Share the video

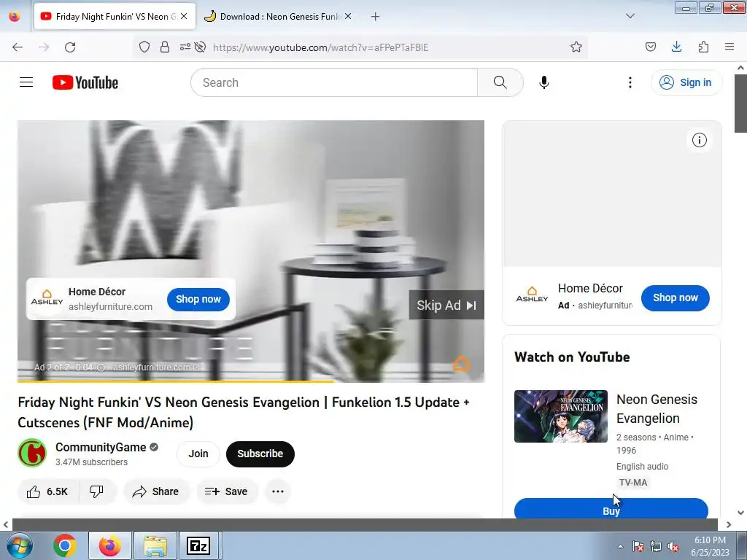[x=156, y=491]
